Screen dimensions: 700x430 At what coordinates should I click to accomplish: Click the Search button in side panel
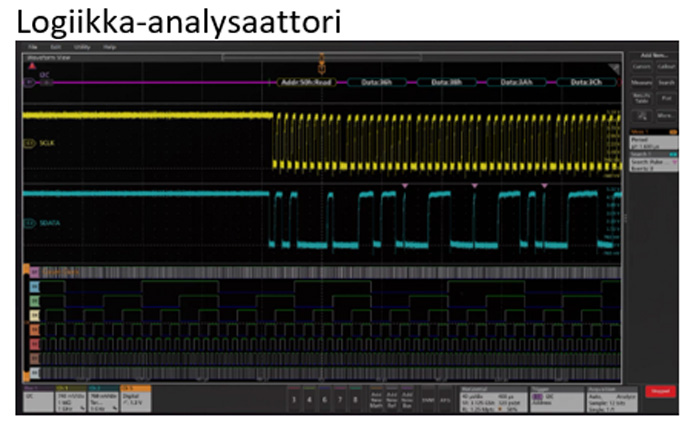[x=665, y=82]
